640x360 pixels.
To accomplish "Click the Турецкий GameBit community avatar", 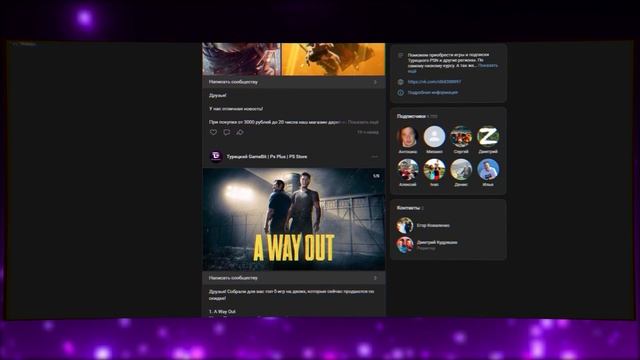I will click(x=216, y=156).
